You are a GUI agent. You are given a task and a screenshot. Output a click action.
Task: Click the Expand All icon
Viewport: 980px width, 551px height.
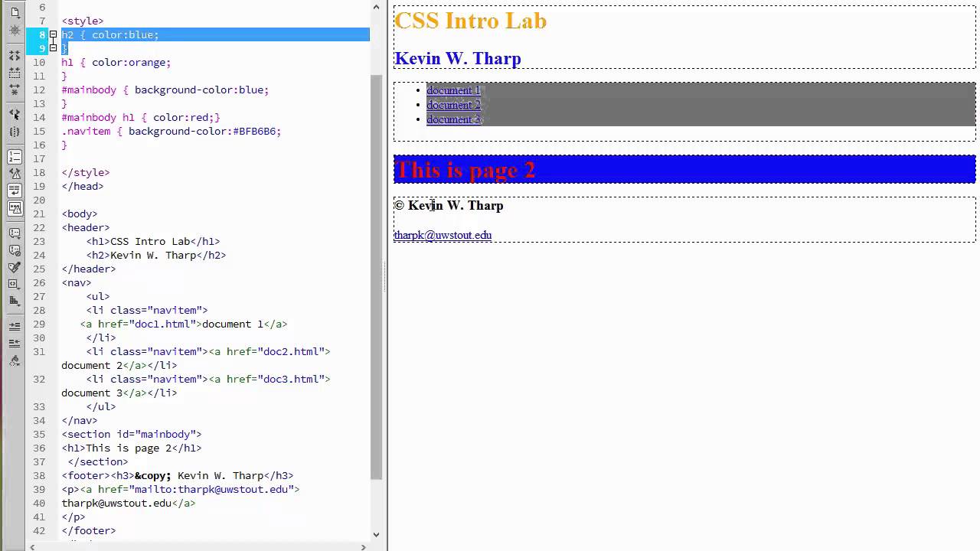pos(15,90)
